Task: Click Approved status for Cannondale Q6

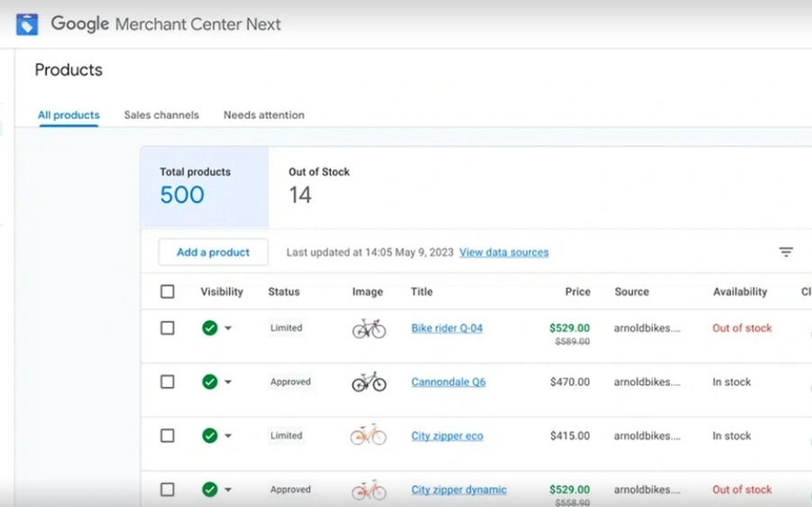Action: point(291,382)
